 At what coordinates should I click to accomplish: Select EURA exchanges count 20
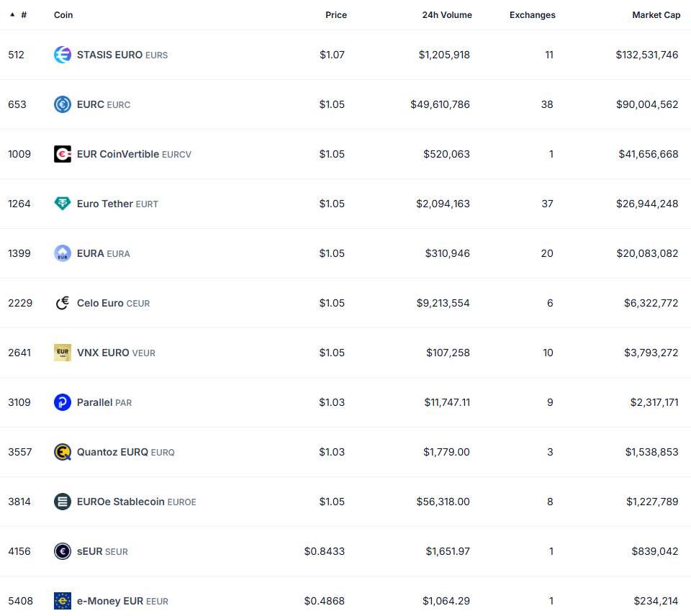pyautogui.click(x=547, y=253)
